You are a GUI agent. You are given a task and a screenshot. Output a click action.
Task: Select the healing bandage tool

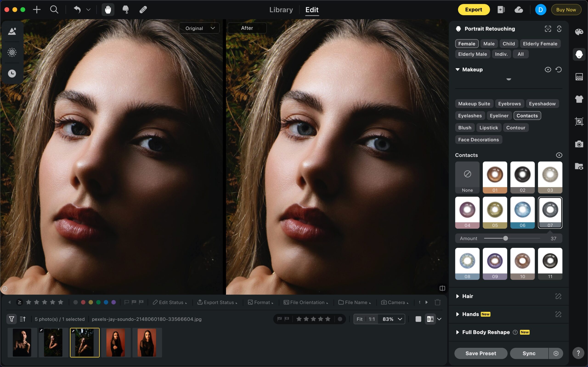143,10
